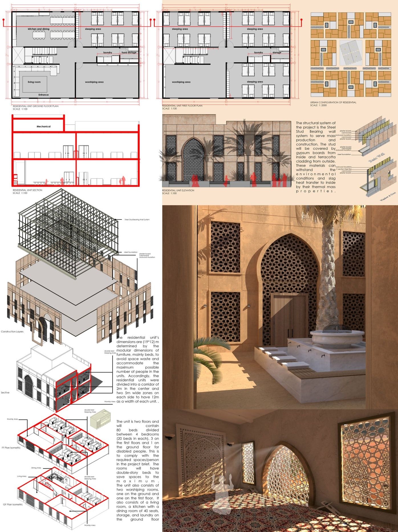Select the 'living room' label on ground floor plan
Image resolution: width=398 pixels, height=532 pixels.
pos(34,82)
